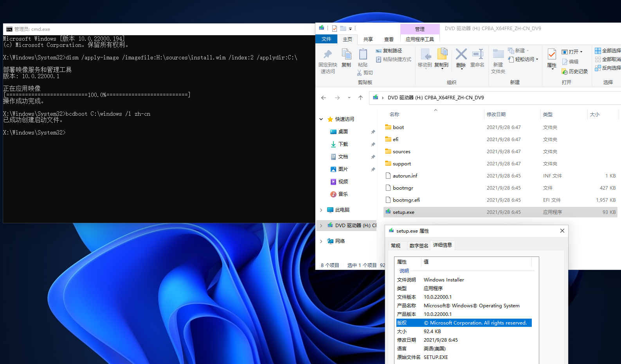Expand DVD drive (H:) tree node
The width and height of the screenshot is (621, 364).
point(321,226)
